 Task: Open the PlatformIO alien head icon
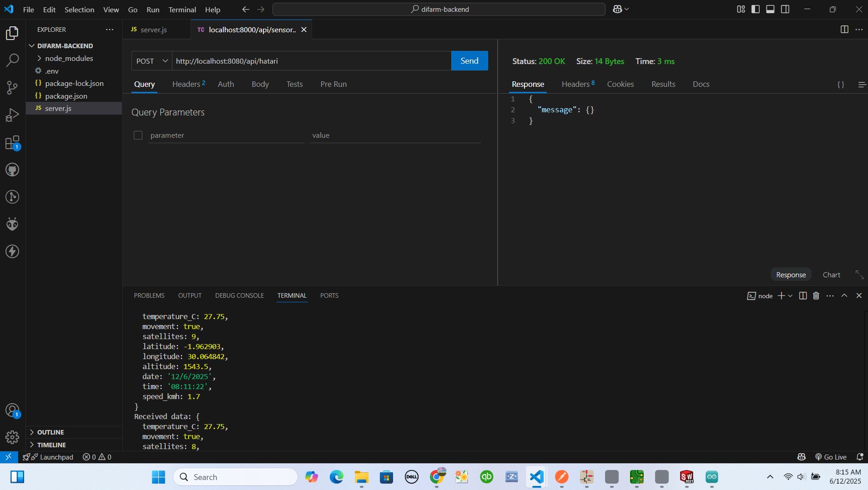[x=12, y=224]
